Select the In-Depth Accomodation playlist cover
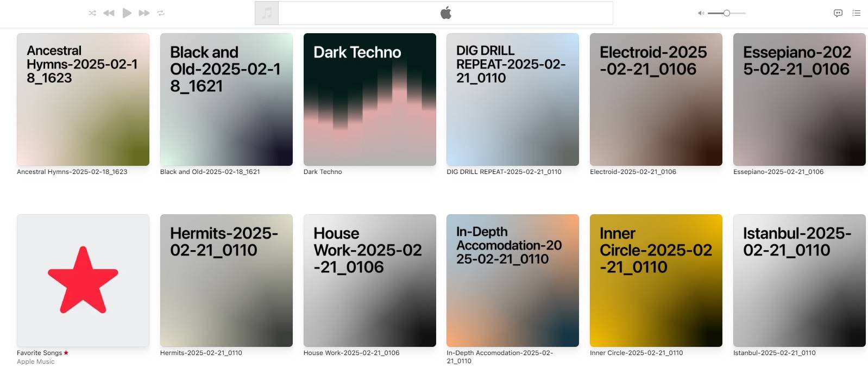The image size is (868, 379). [512, 281]
